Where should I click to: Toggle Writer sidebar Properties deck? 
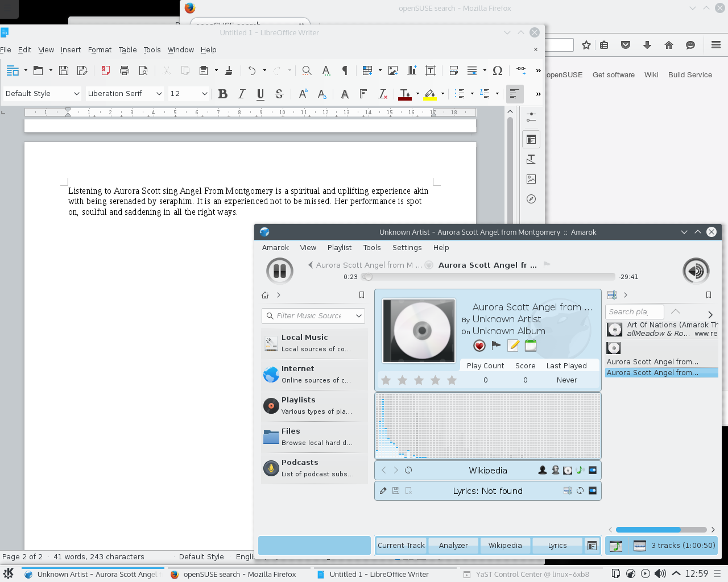coord(531,139)
